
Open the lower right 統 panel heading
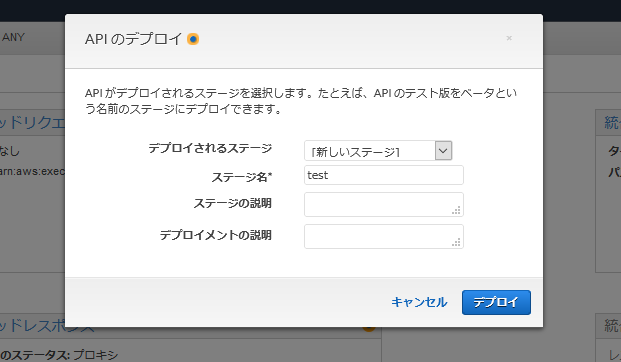pyautogui.click(x=612, y=326)
